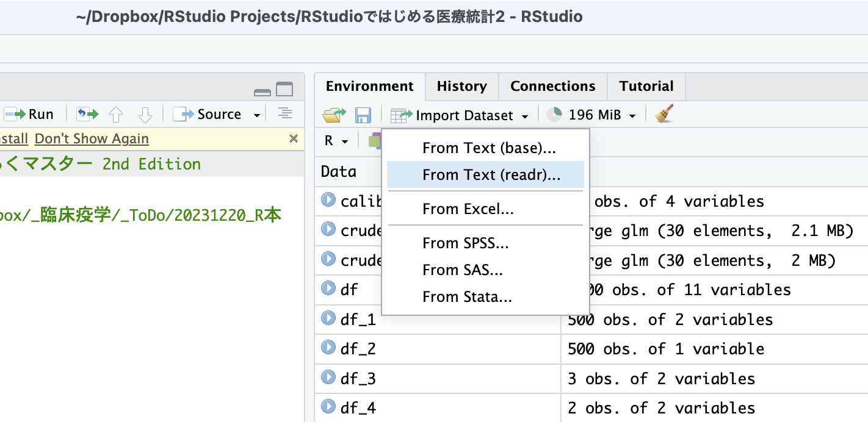Click the go to previous section up arrow
Screen dimensions: 868x422
(x=116, y=115)
